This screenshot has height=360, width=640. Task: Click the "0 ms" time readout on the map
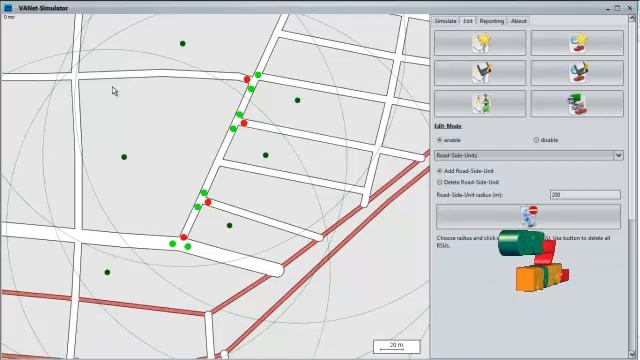pyautogui.click(x=9, y=17)
